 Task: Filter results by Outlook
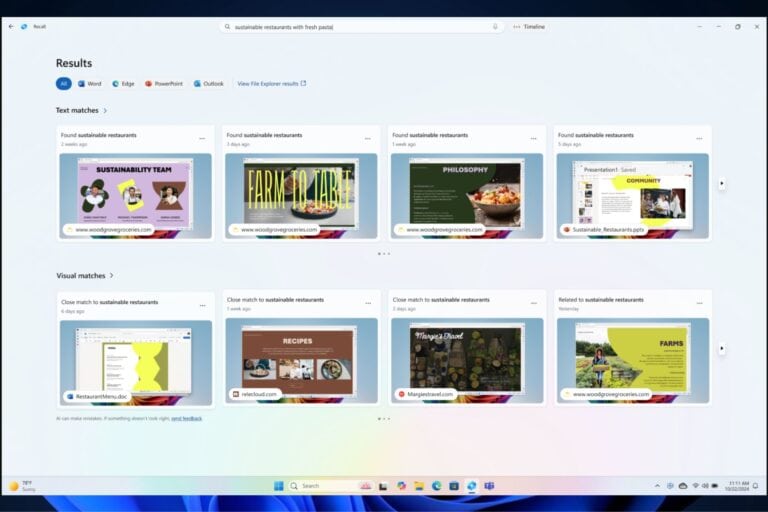[x=209, y=84]
